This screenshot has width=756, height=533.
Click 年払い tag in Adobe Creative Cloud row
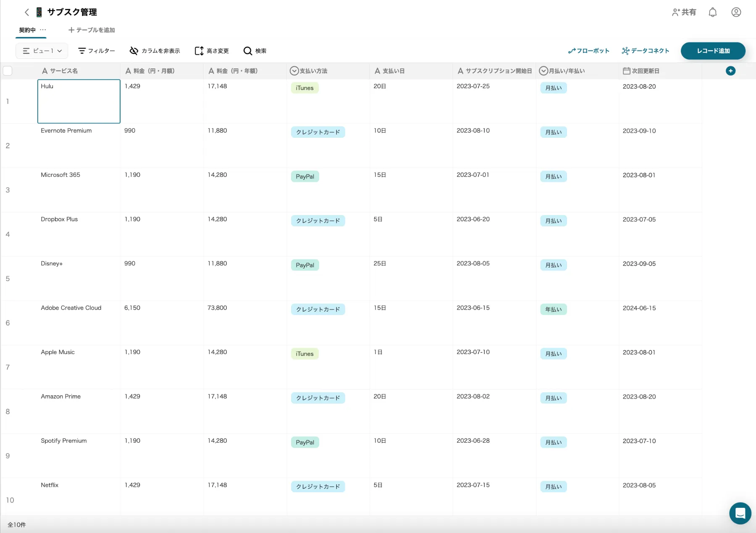pyautogui.click(x=554, y=310)
